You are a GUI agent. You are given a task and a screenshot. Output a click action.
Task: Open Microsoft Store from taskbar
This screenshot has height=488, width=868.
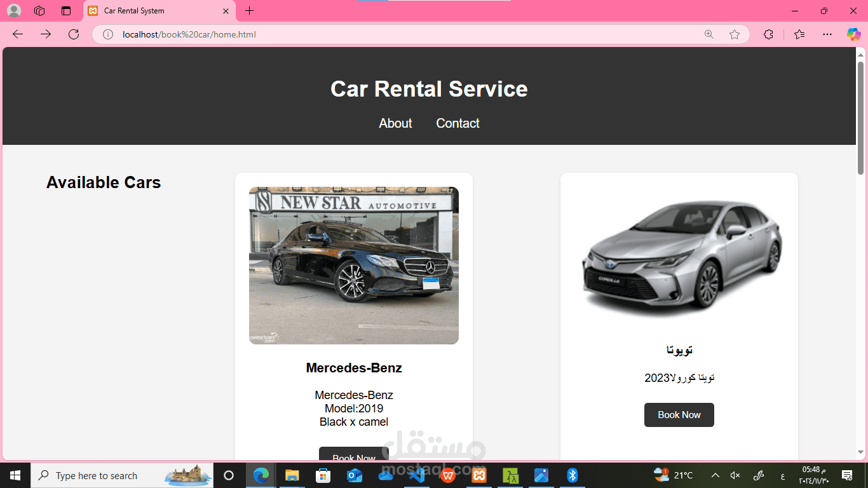pos(323,475)
